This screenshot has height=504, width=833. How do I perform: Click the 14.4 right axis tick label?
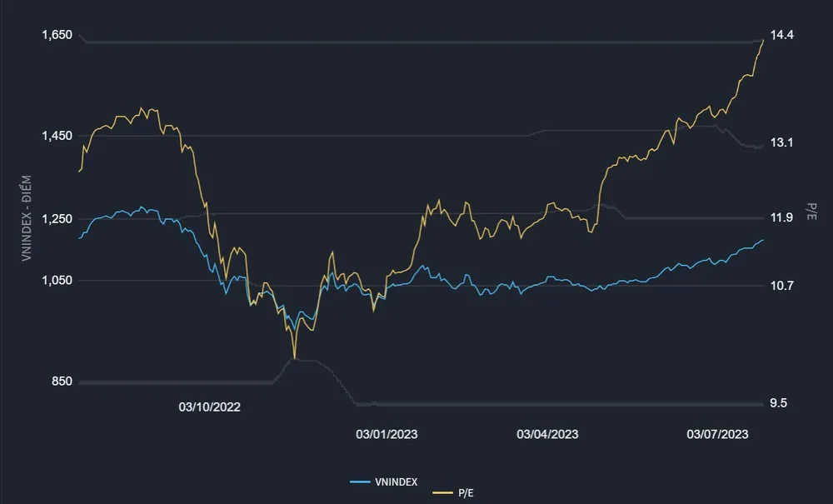(x=782, y=35)
